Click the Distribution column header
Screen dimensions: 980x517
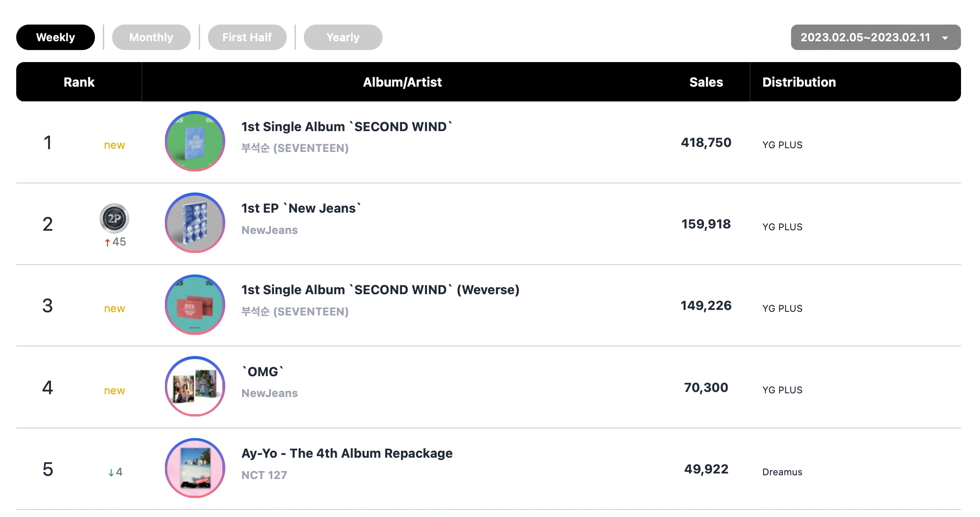click(799, 82)
